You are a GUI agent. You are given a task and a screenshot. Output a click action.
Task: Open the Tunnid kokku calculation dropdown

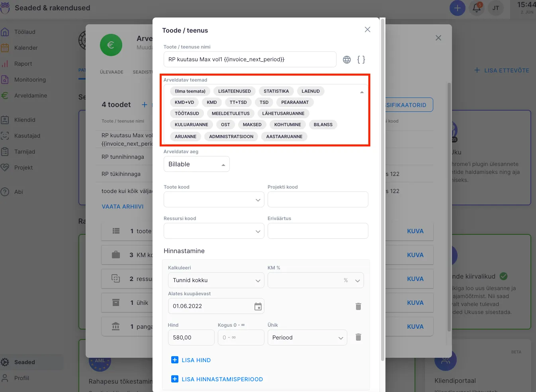pos(216,281)
